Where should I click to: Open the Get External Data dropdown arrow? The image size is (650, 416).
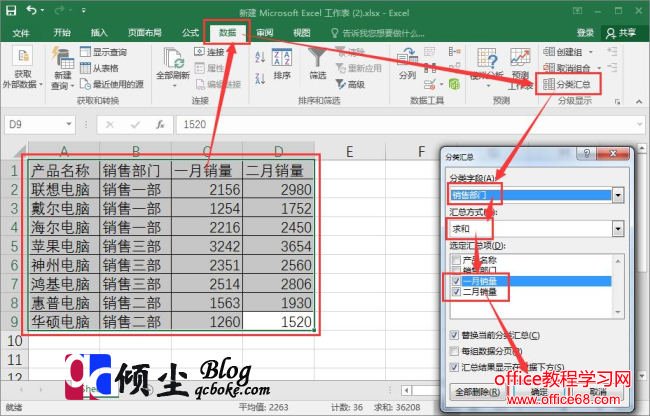[41, 85]
